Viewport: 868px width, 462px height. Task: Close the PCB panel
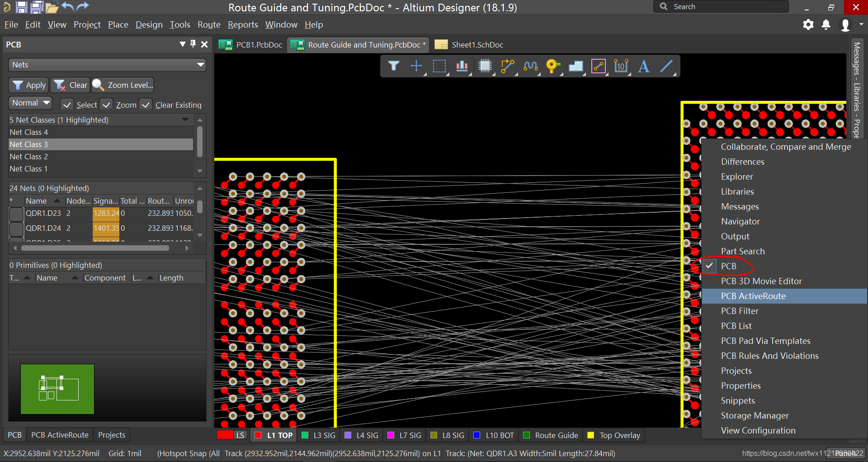(204, 44)
